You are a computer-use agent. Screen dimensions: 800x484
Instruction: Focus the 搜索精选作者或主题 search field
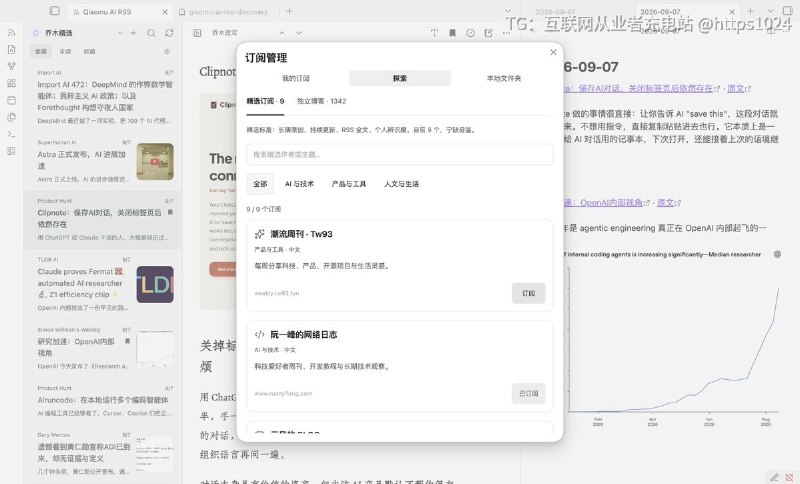[x=400, y=155]
